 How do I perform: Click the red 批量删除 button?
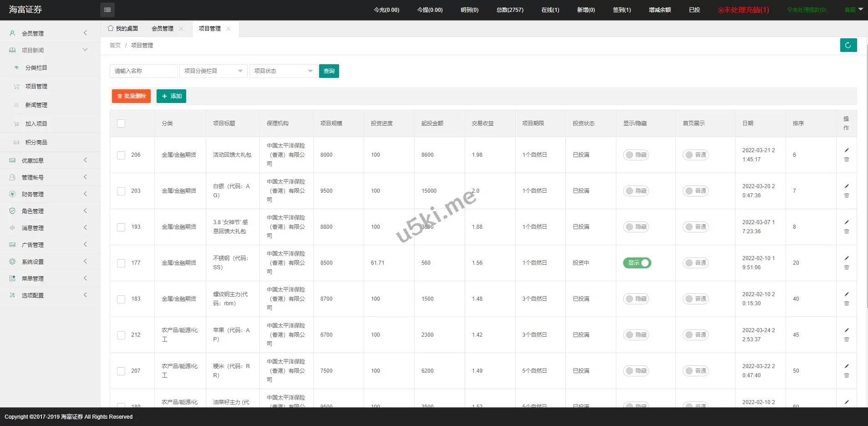(x=131, y=96)
